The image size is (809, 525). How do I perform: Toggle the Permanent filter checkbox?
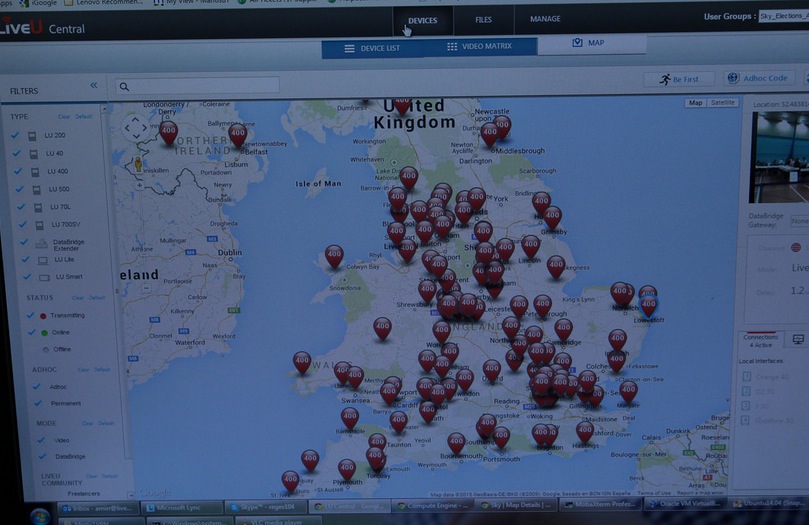click(38, 403)
